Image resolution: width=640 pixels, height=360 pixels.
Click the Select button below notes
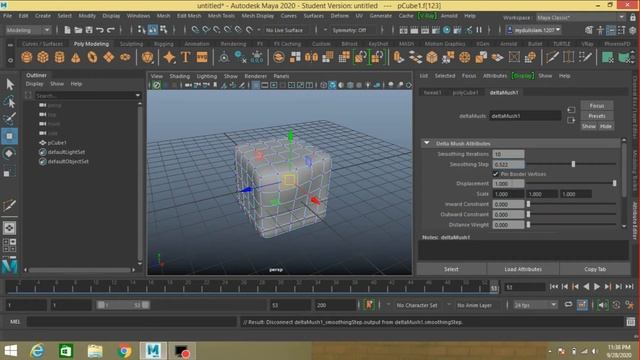point(451,269)
